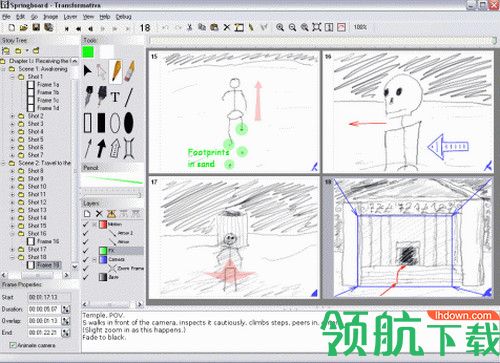Toggle visibility check of Camera layer

86,259
